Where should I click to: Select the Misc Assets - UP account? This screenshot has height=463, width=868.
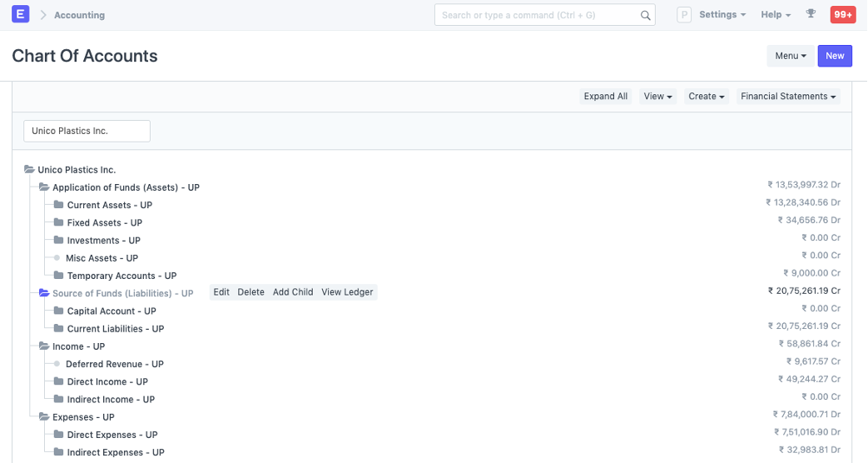click(x=102, y=258)
